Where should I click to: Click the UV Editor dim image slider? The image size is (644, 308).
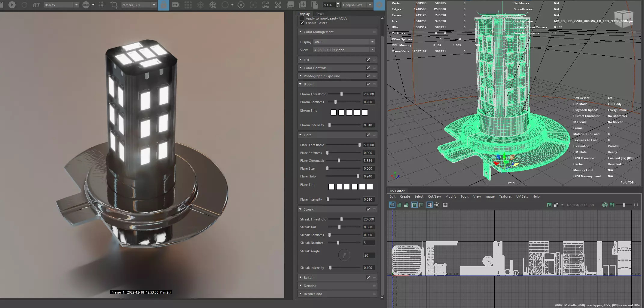pos(624,205)
